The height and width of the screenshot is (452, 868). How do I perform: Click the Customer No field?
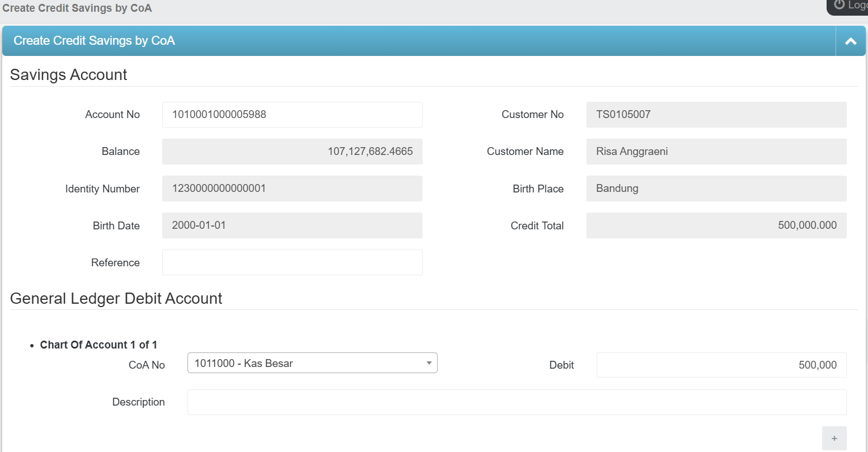tap(716, 115)
